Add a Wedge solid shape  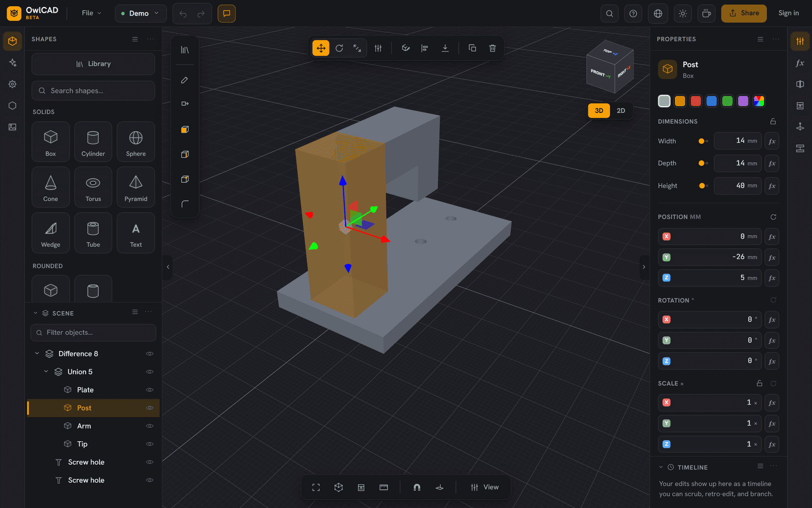tap(51, 233)
